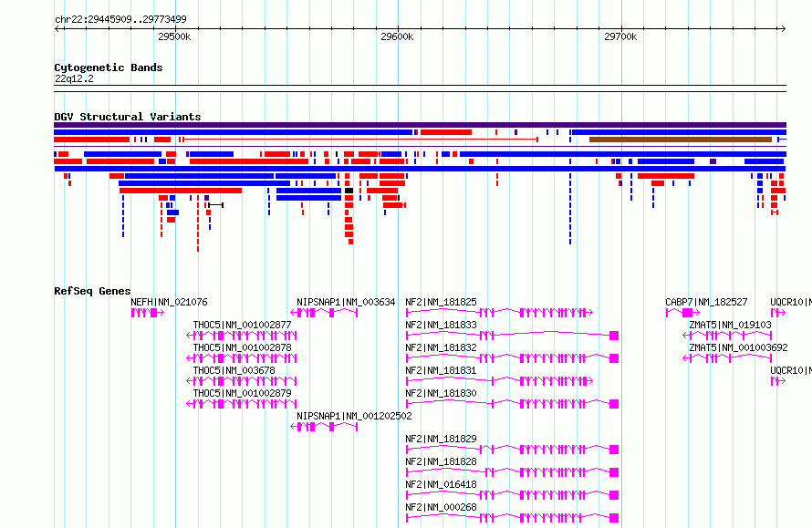The width and height of the screenshot is (812, 528).
Task: Select NF2|NM_181829 transcript label
Action: [441, 439]
